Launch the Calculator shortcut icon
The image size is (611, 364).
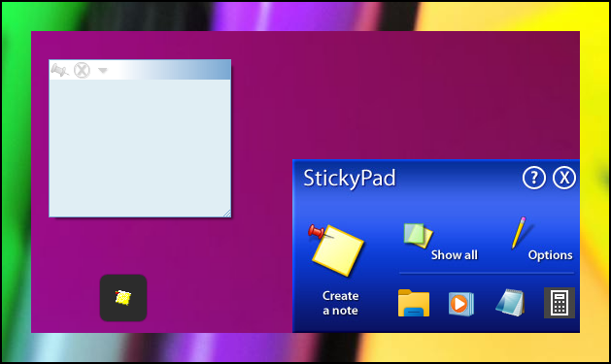(x=560, y=303)
